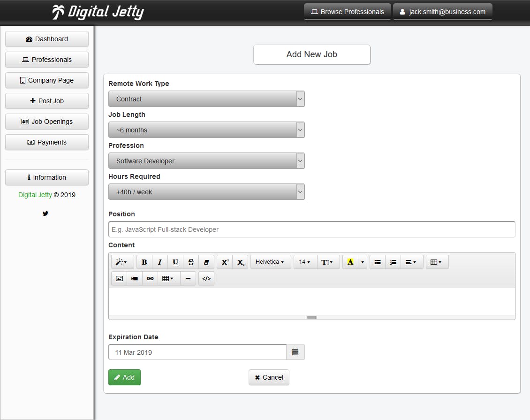This screenshot has width=530, height=420.
Task: Expand the Profession dropdown
Action: pyautogui.click(x=206, y=160)
